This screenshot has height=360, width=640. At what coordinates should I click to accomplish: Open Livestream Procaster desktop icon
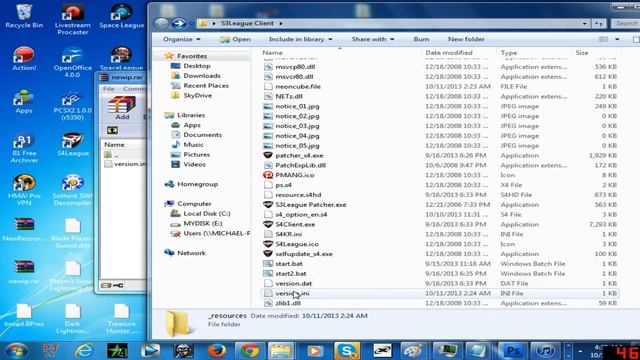(73, 20)
